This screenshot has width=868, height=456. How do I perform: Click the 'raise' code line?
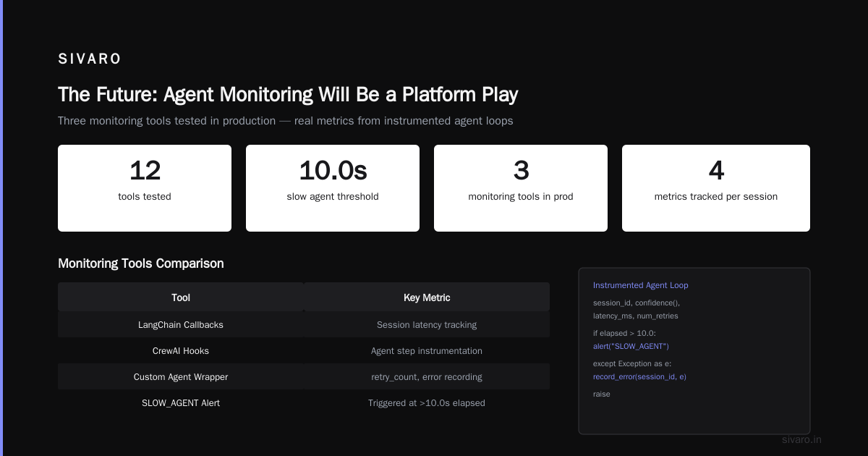pos(602,394)
